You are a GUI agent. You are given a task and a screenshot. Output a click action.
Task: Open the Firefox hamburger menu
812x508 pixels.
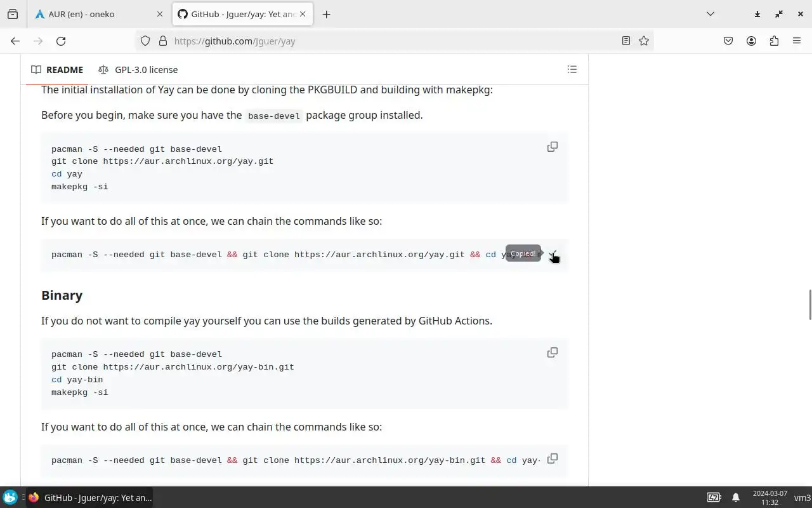click(x=797, y=41)
